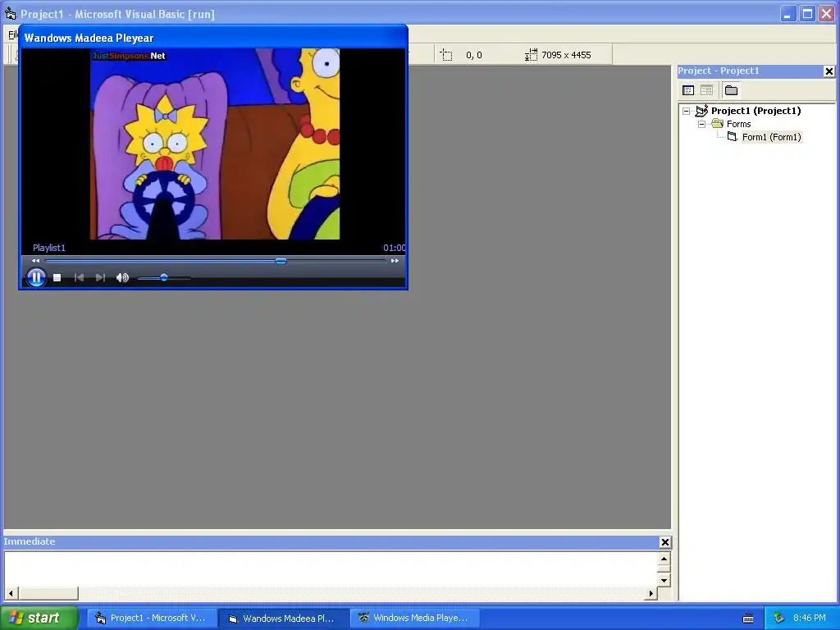Collapse the Forms folder node

702,124
